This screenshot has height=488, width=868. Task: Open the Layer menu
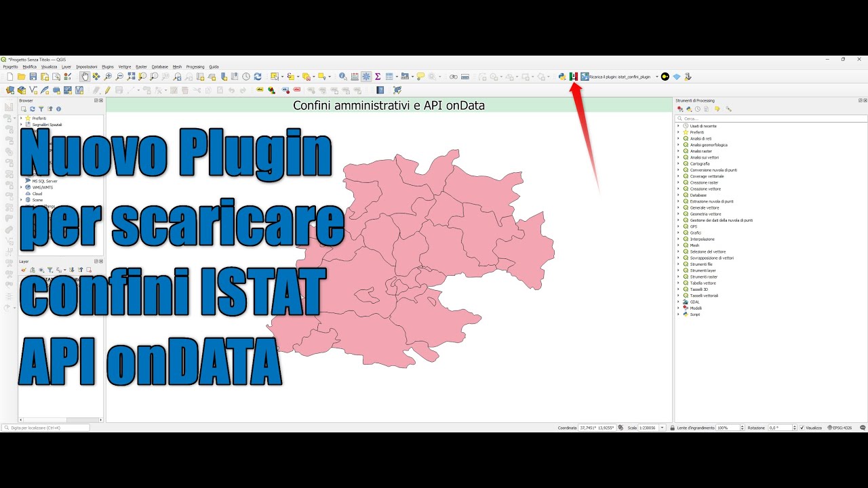66,67
